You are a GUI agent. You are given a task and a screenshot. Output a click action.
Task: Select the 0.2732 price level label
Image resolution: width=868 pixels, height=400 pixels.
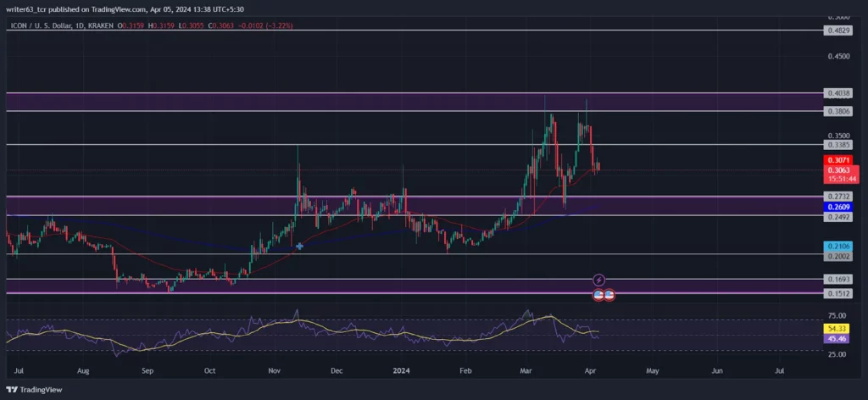pos(837,197)
